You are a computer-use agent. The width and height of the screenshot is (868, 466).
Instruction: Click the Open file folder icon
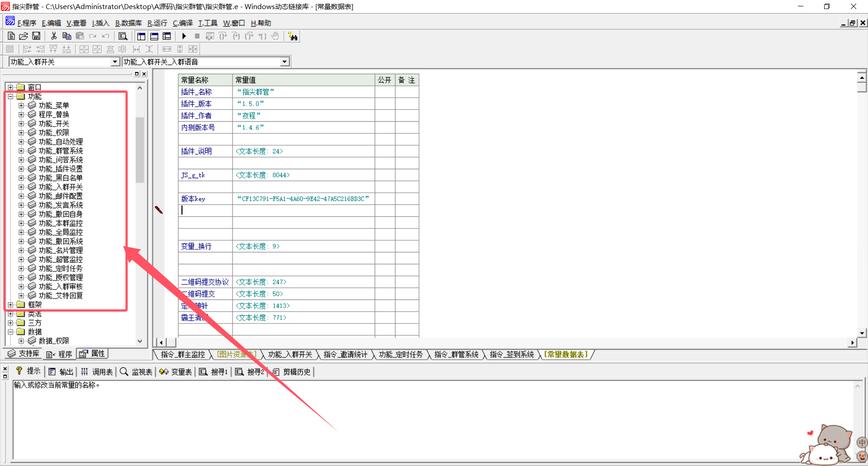pos(24,36)
